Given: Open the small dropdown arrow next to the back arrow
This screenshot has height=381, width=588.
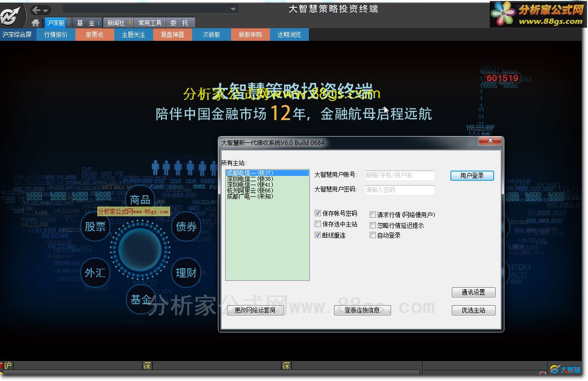Looking at the screenshot, I should tap(46, 10).
